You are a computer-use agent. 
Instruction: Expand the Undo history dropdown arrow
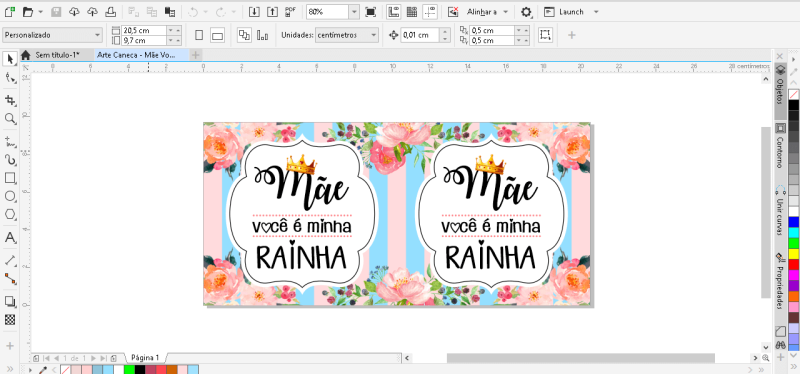pyautogui.click(x=206, y=11)
